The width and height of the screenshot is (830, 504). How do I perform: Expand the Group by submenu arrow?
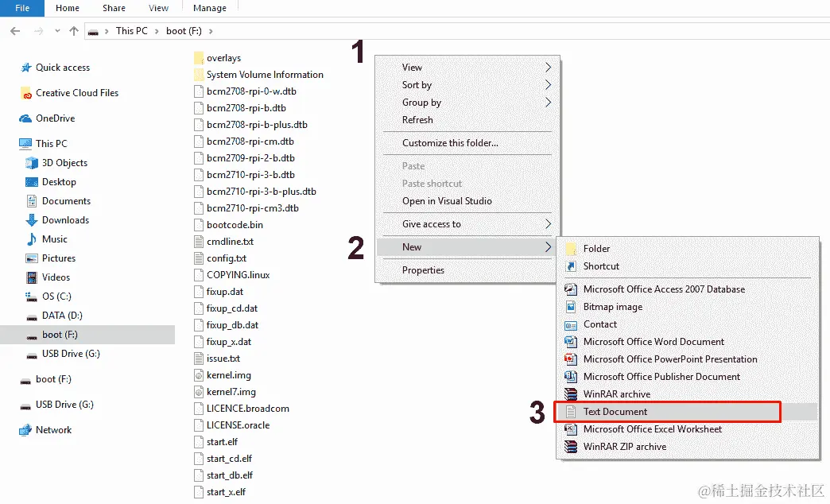click(x=548, y=103)
